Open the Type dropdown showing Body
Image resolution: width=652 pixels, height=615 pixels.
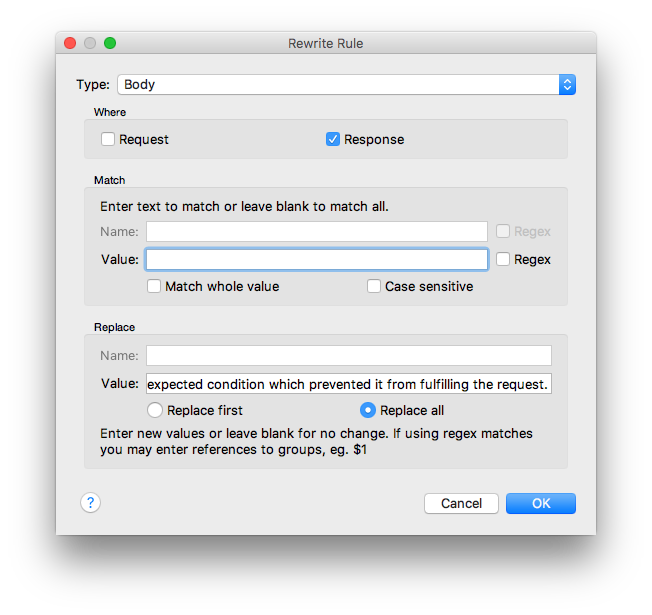346,84
